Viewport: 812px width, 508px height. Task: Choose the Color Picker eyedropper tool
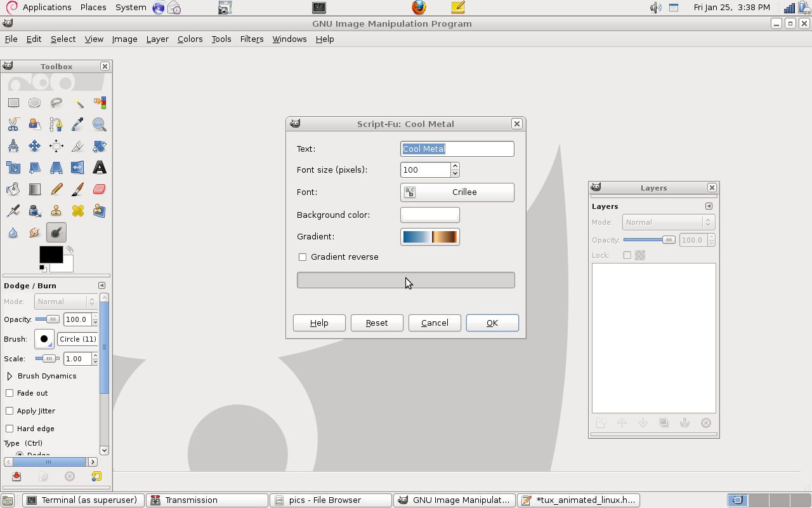coord(77,124)
